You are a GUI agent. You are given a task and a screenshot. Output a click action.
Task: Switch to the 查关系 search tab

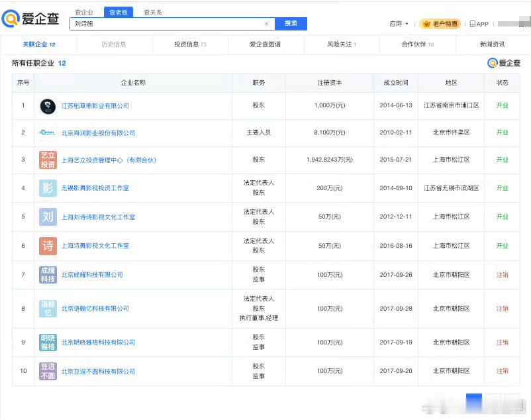coord(153,12)
